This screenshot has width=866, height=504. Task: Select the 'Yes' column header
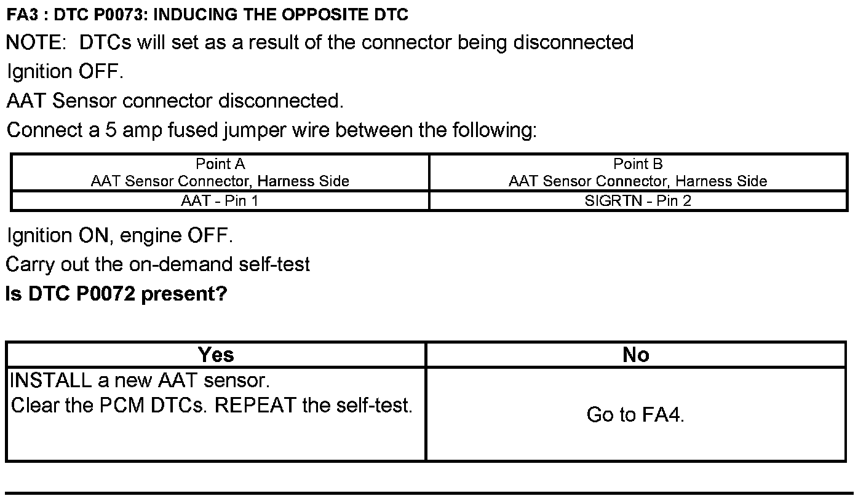[x=216, y=355]
